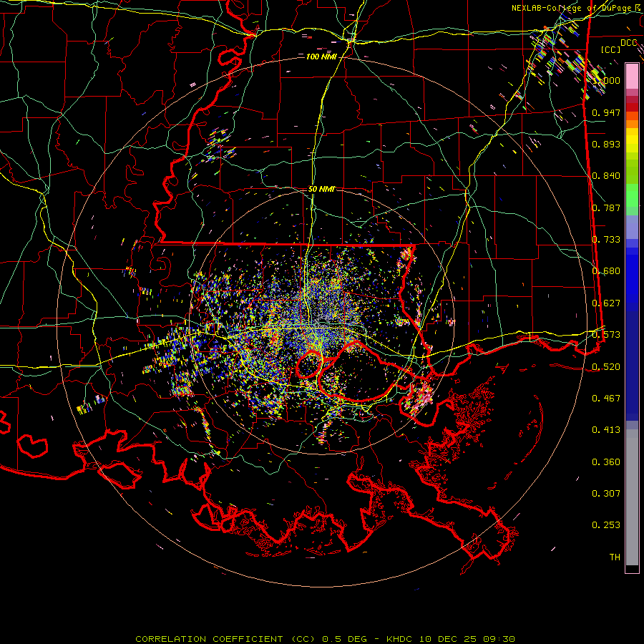Pick the bright green color bar segment
Screen dimensions: 644x644
(632, 195)
